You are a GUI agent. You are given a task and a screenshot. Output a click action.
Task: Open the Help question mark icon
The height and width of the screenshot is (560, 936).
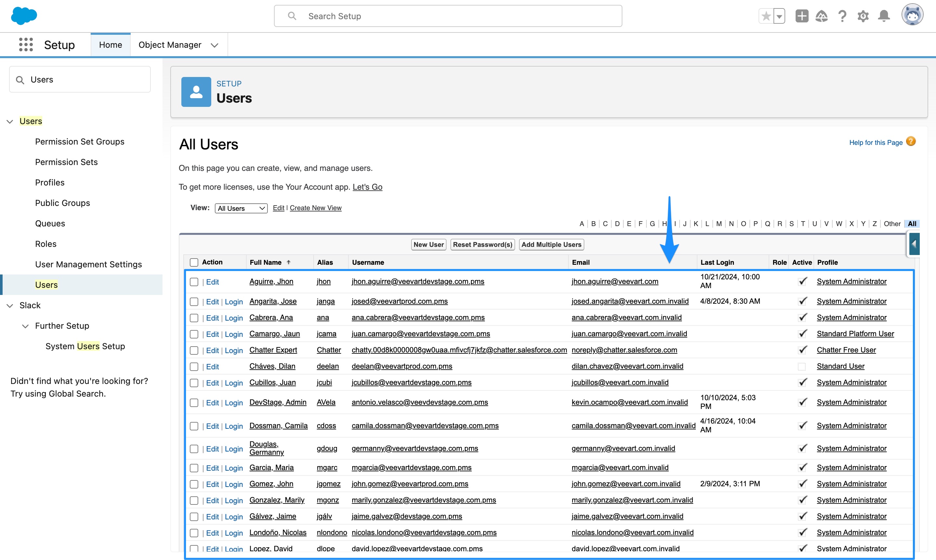pyautogui.click(x=842, y=16)
